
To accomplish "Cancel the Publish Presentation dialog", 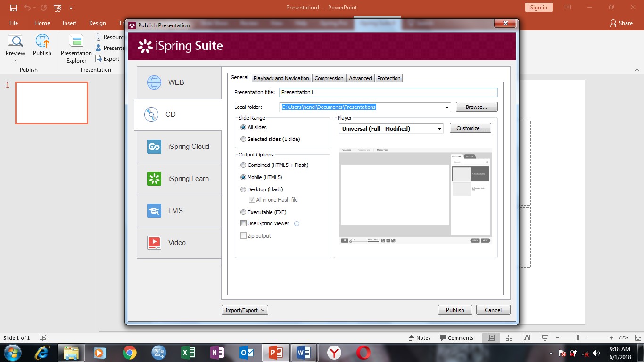I will [x=493, y=310].
